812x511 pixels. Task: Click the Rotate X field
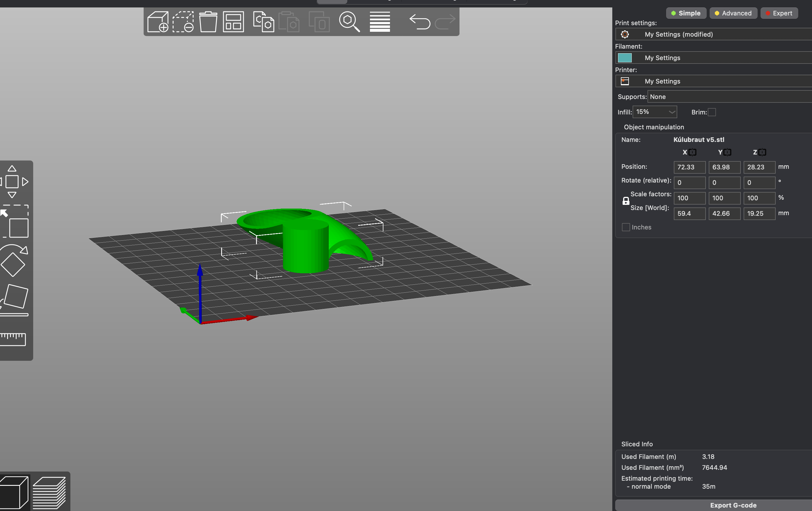point(689,183)
